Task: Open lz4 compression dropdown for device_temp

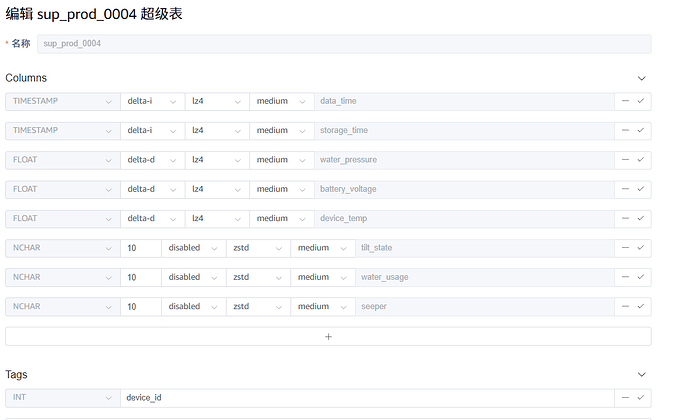Action: click(x=217, y=219)
